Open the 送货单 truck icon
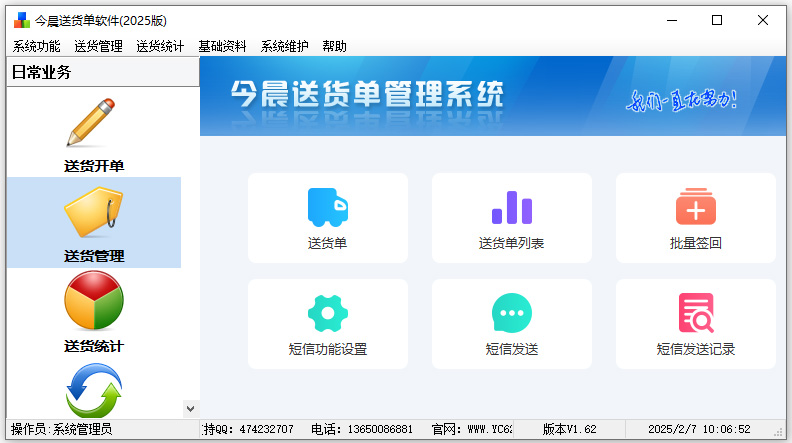This screenshot has height=443, width=792. pos(328,207)
